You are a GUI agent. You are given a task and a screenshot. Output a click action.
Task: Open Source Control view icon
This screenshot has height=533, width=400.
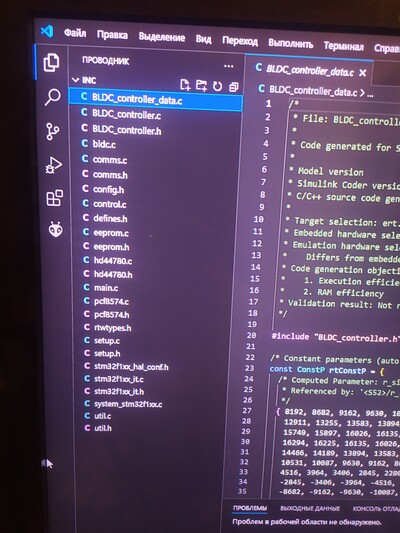coord(53,131)
